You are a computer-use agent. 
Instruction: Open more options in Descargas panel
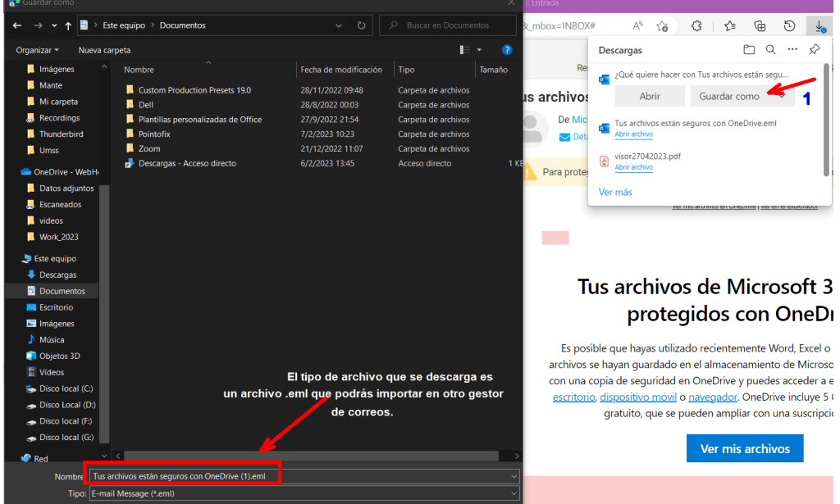pyautogui.click(x=792, y=50)
